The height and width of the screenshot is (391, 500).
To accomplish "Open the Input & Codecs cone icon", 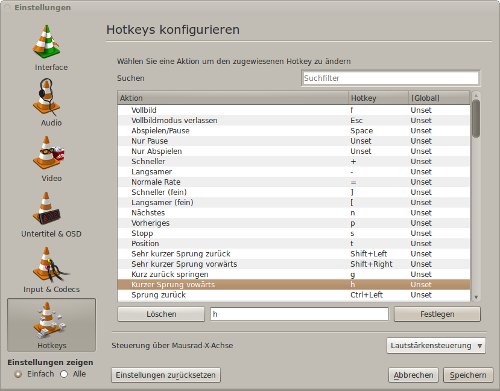I will tap(50, 264).
